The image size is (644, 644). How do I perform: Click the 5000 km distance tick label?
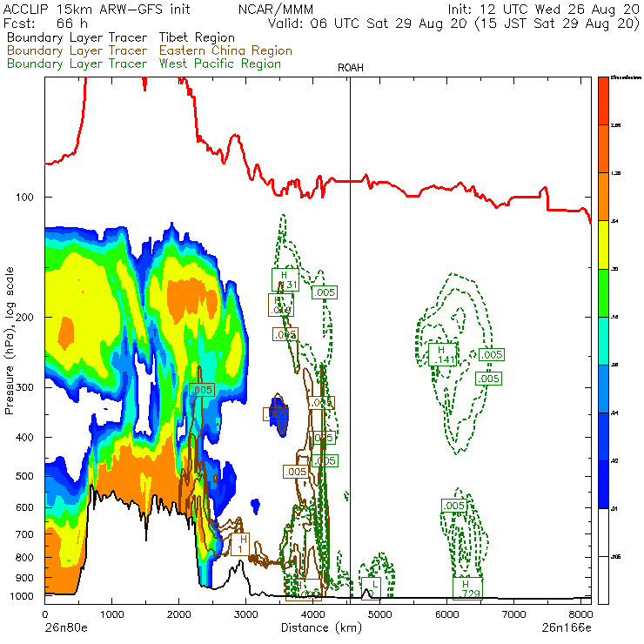(x=380, y=614)
